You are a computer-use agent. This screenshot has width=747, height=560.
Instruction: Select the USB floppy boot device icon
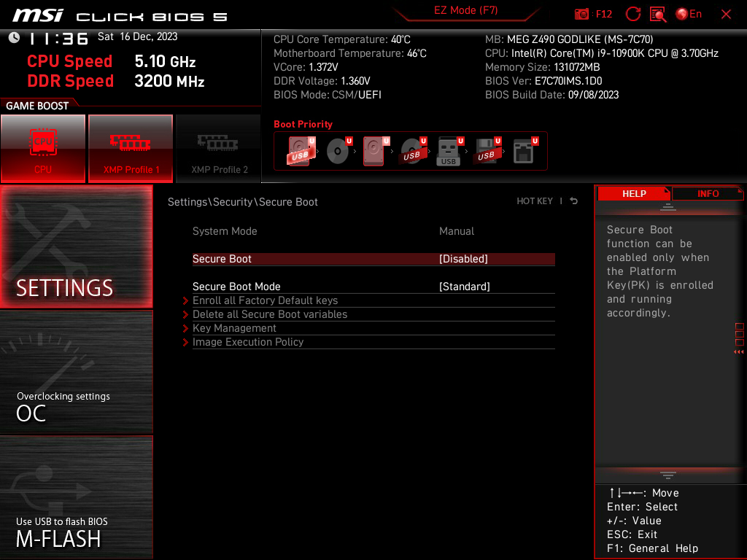(487, 151)
